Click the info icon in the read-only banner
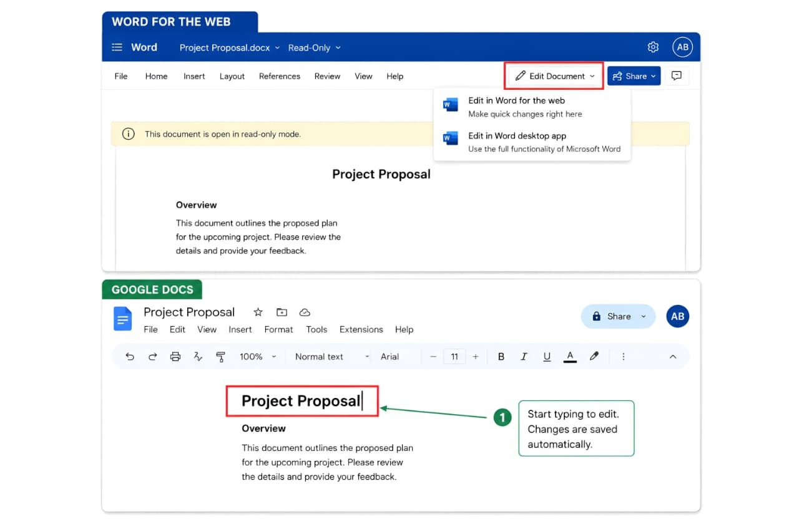The height and width of the screenshot is (532, 799). tap(129, 134)
